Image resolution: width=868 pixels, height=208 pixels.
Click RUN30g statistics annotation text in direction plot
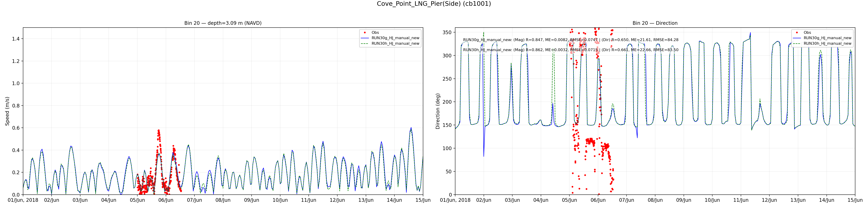coord(570,40)
